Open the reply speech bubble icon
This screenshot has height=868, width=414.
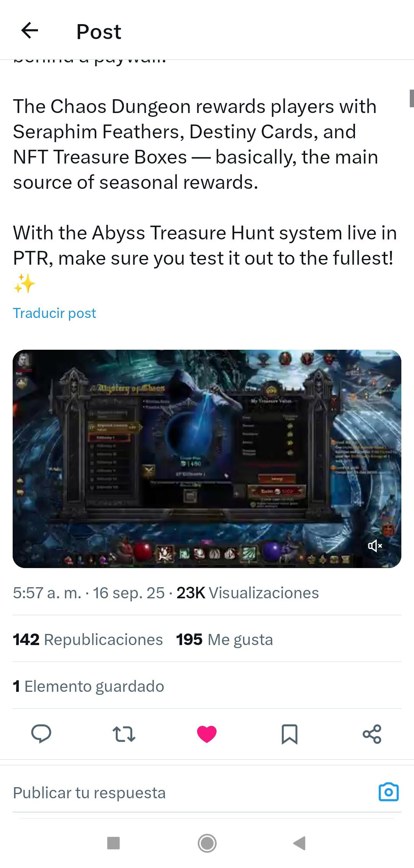click(41, 734)
